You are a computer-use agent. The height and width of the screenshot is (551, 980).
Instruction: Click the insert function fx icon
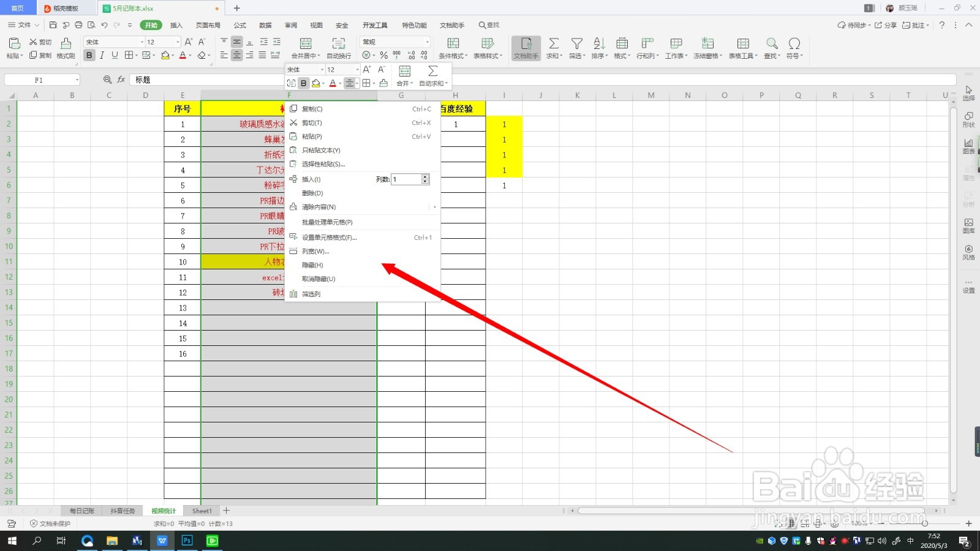[x=121, y=80]
